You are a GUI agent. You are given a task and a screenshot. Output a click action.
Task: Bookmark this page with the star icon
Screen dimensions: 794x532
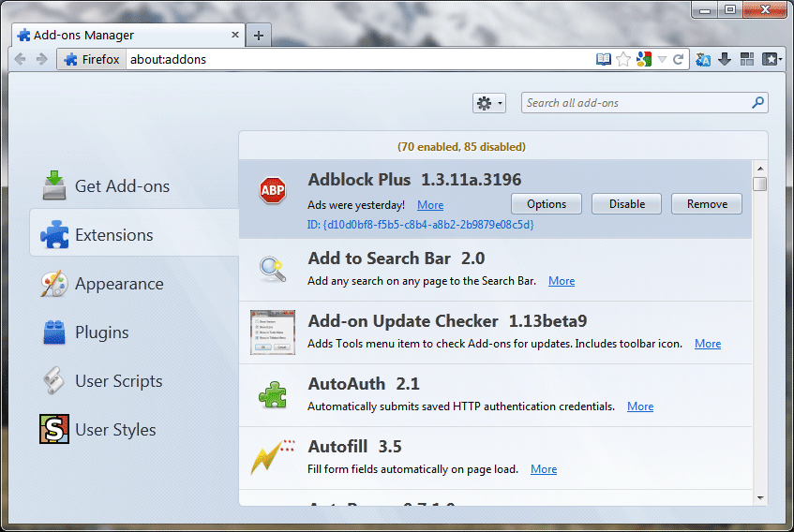(x=623, y=59)
